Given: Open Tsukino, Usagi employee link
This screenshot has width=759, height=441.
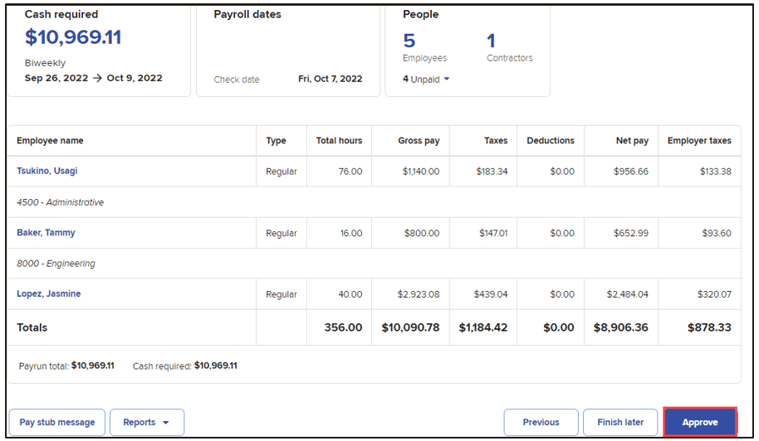Looking at the screenshot, I should pyautogui.click(x=47, y=171).
